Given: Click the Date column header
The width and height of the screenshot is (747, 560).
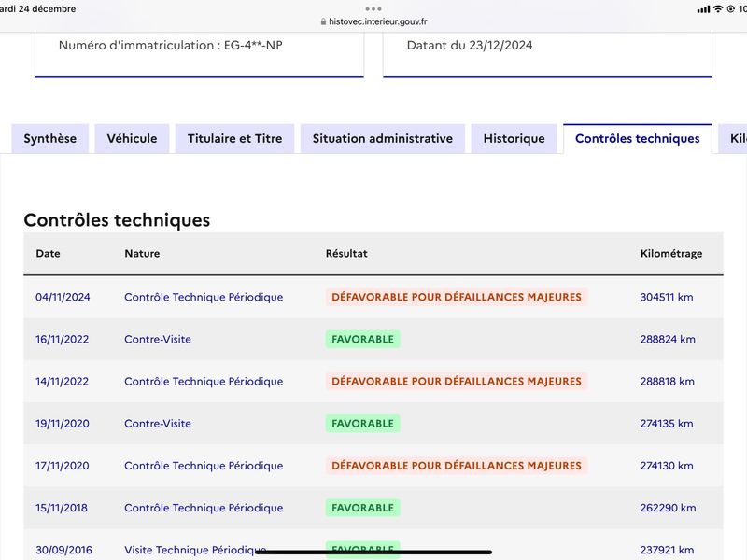Looking at the screenshot, I should [49, 253].
